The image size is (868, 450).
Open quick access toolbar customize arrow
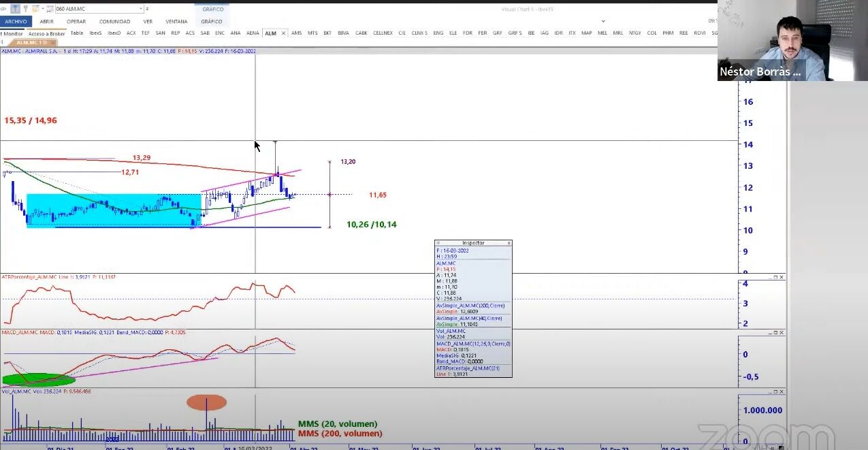pyautogui.click(x=148, y=9)
